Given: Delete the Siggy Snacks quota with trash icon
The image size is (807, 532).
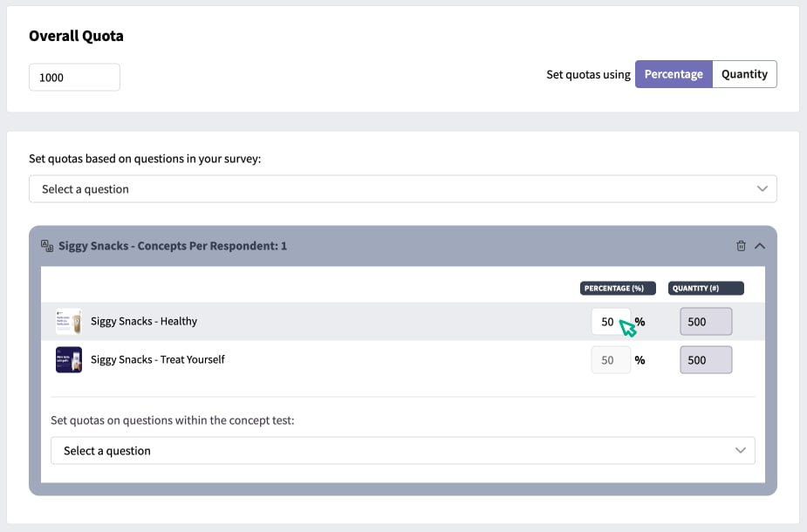Looking at the screenshot, I should (741, 246).
